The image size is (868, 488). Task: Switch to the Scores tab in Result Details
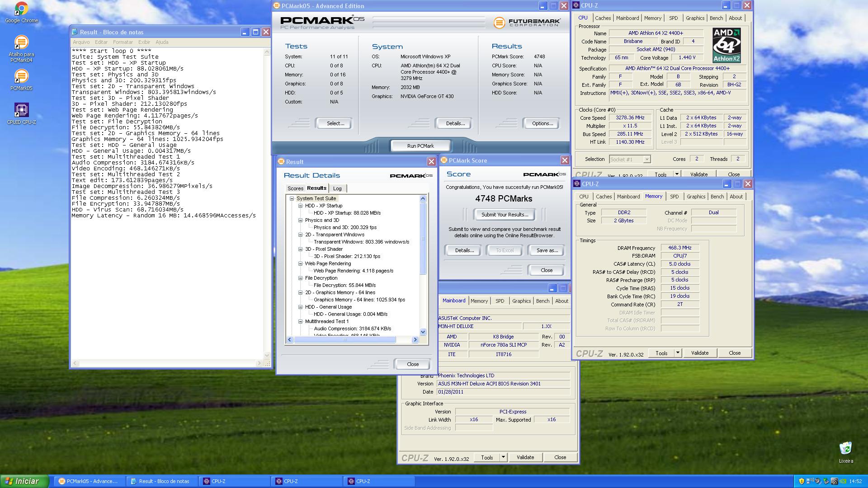tap(295, 188)
